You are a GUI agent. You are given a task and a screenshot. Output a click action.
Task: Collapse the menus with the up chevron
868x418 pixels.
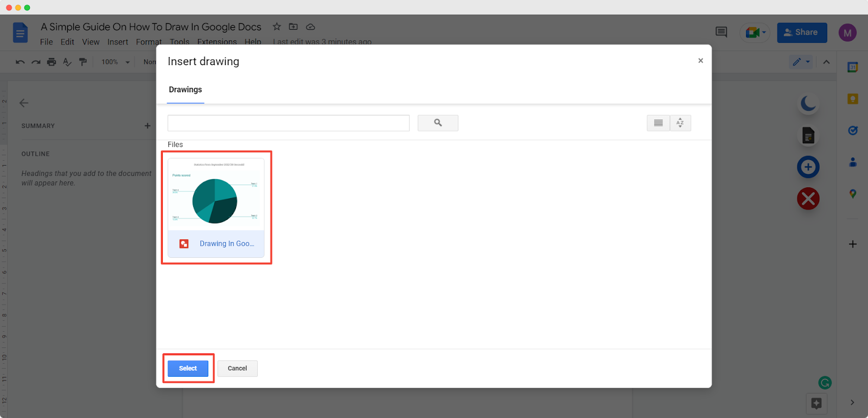(826, 62)
